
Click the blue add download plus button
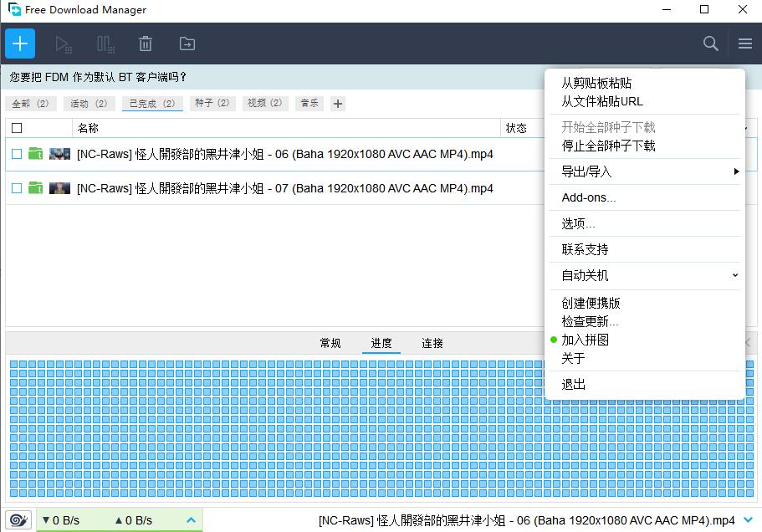point(20,43)
